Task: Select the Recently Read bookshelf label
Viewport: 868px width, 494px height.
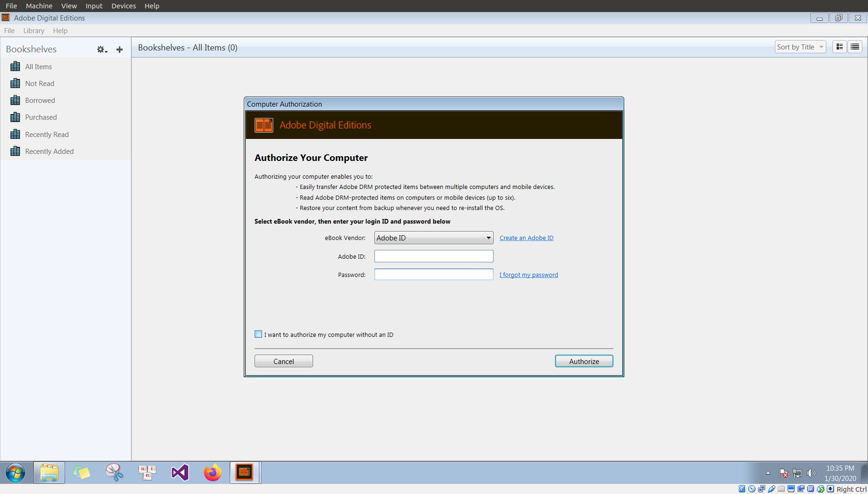Action: [47, 134]
